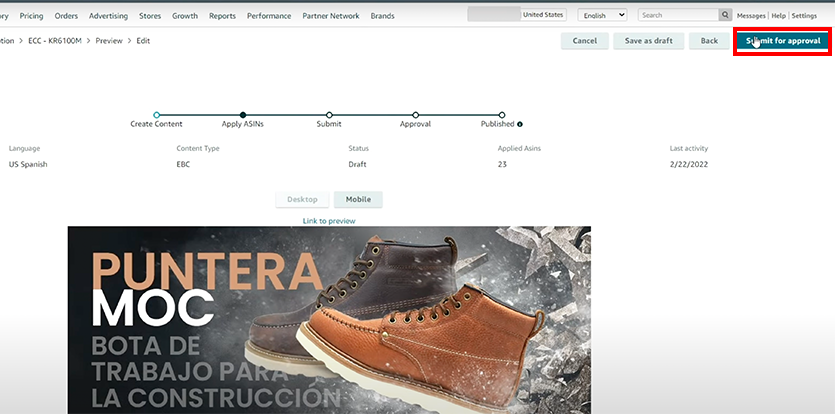Click the Edit breadcrumb
835x414 pixels.
(x=143, y=40)
